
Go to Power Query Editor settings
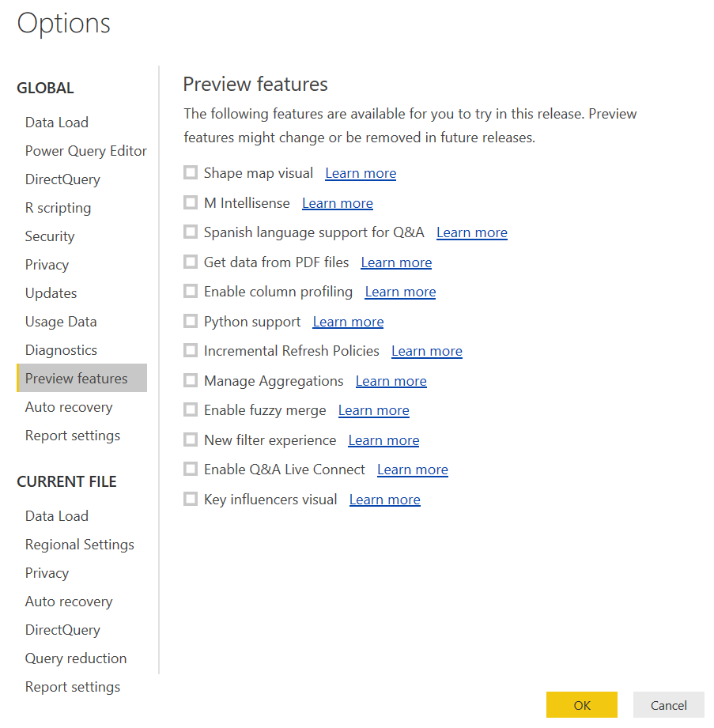pyautogui.click(x=85, y=150)
